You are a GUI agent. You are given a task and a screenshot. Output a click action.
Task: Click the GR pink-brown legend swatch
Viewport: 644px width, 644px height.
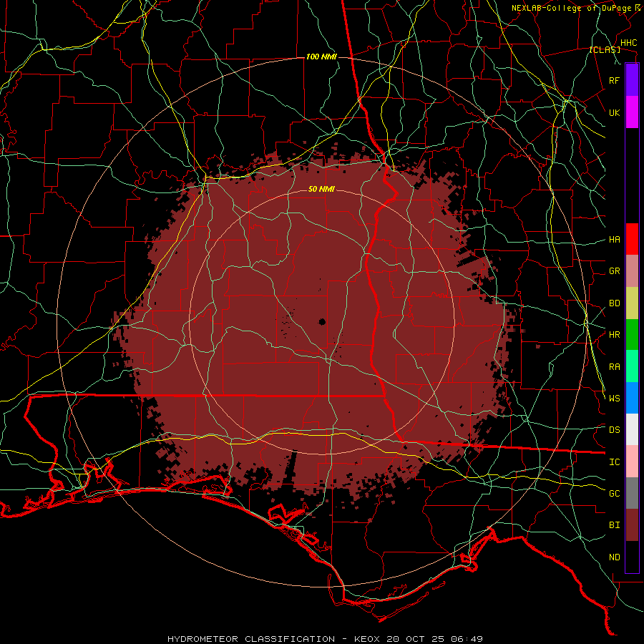click(x=632, y=271)
